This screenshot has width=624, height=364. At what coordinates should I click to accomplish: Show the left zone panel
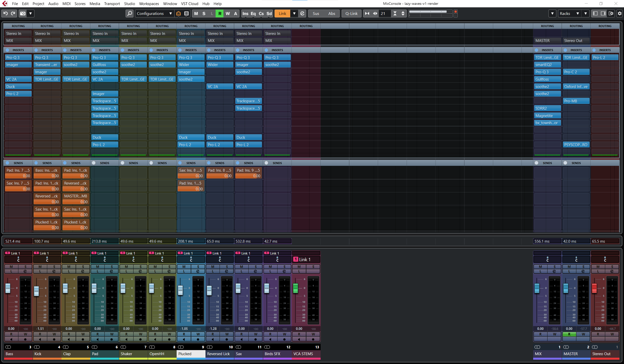(595, 13)
